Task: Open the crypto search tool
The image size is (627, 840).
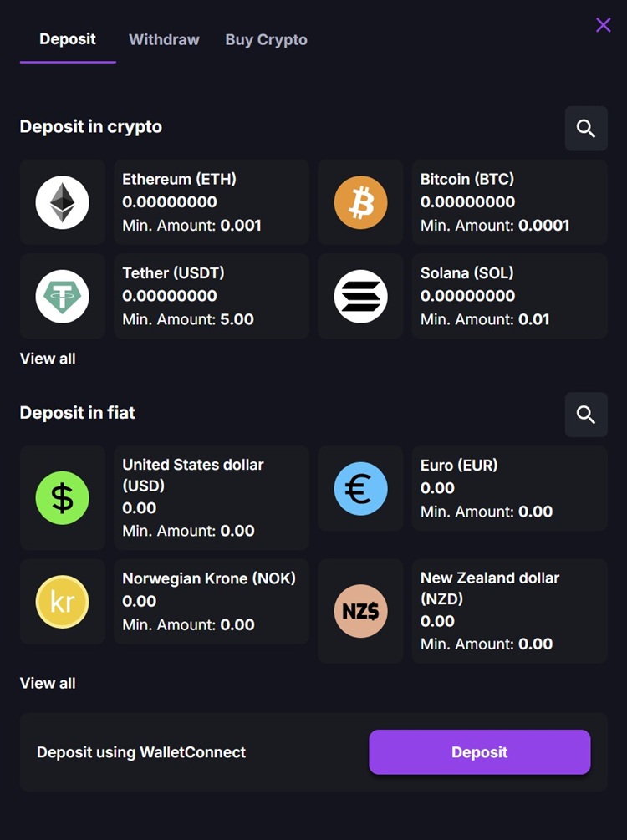Action: point(586,129)
